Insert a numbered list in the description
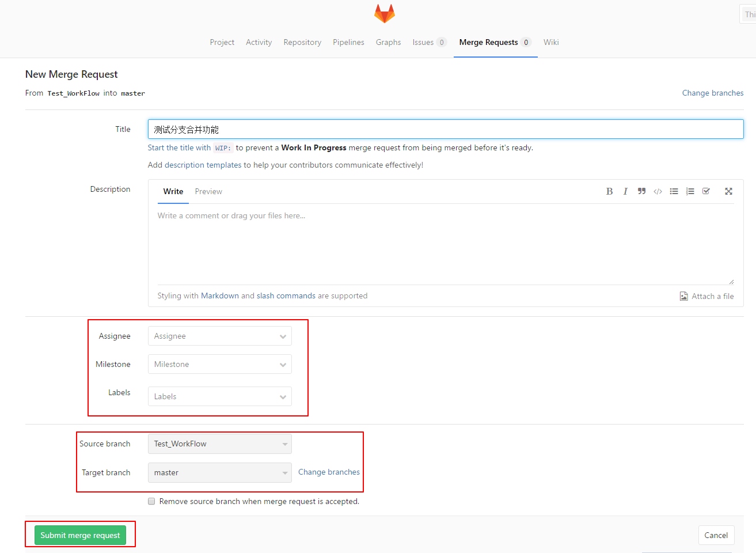The image size is (756, 553). 690,191
